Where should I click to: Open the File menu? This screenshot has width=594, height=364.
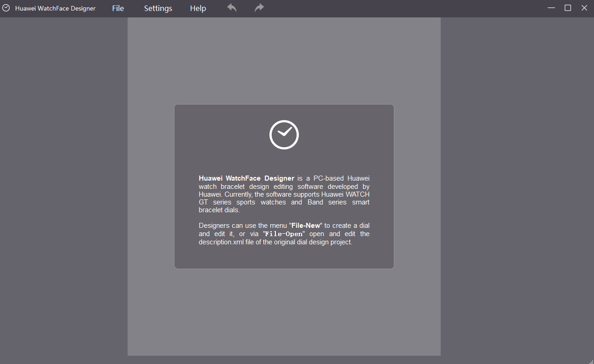point(118,8)
